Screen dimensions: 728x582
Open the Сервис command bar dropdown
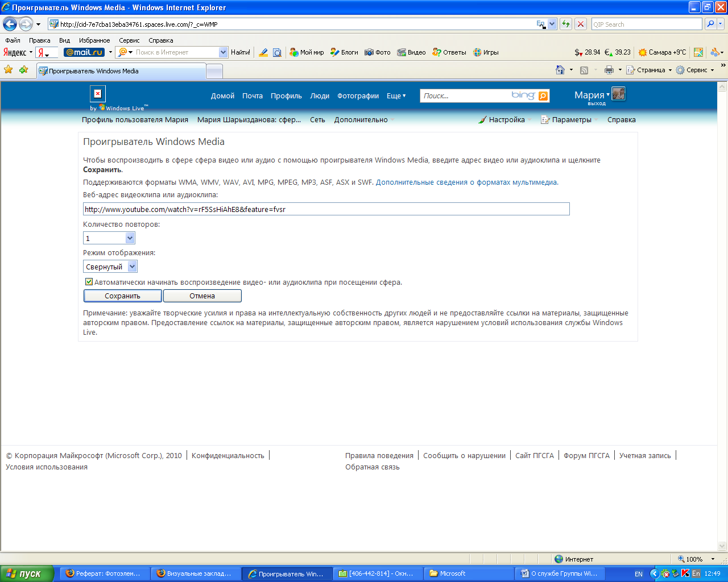(694, 70)
